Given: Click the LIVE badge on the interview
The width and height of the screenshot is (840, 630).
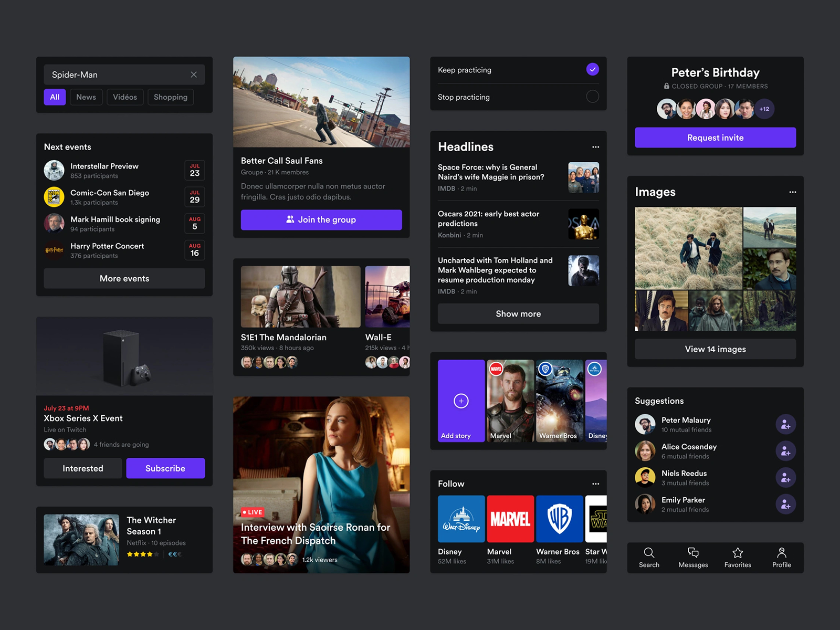Looking at the screenshot, I should (x=253, y=512).
